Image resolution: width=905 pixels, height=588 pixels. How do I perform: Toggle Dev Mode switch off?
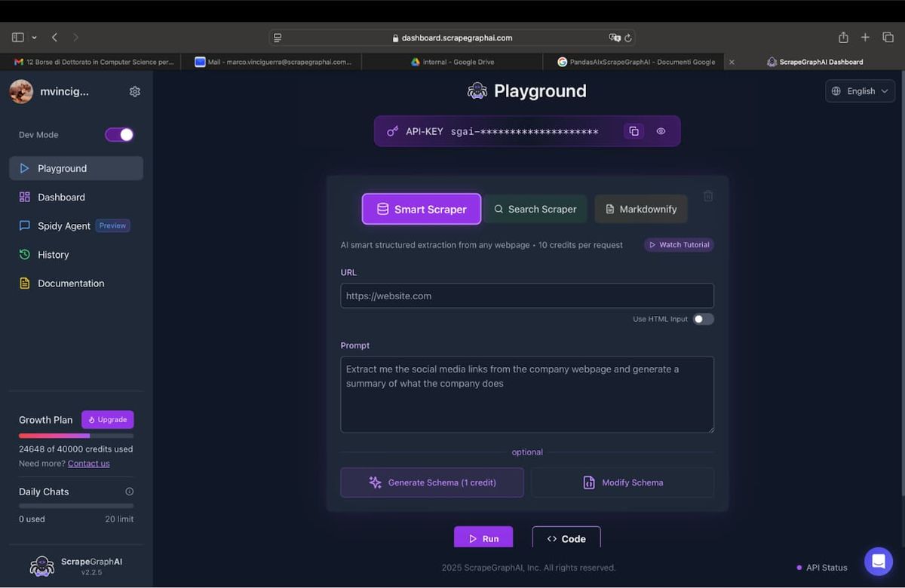pos(119,134)
